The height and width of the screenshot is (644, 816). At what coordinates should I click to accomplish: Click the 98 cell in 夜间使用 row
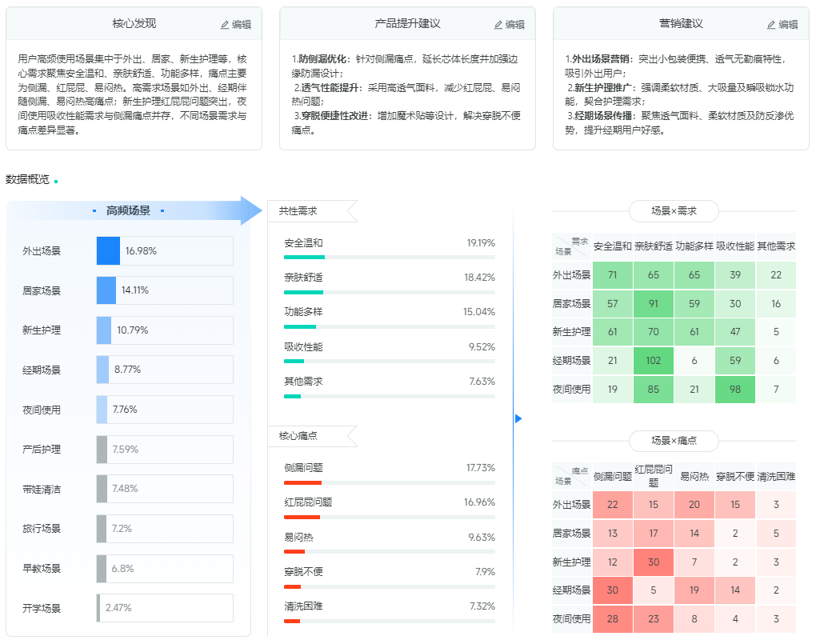tap(735, 390)
